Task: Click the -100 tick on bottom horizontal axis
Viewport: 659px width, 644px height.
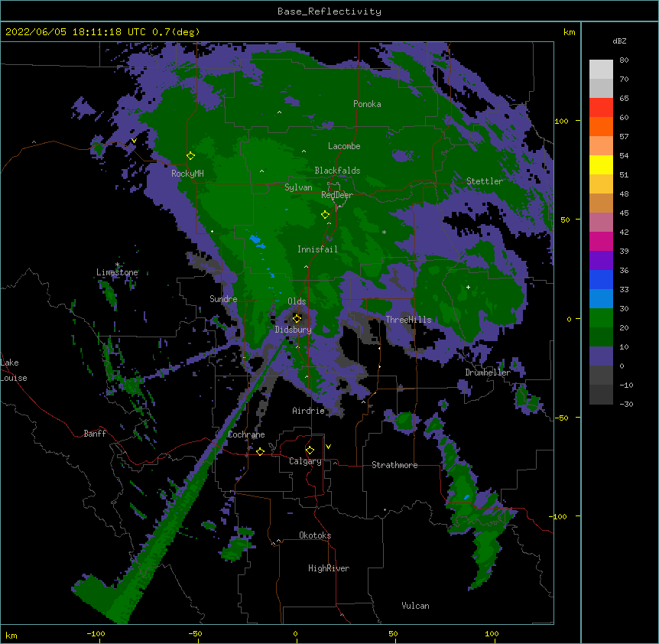Action: coord(96,633)
